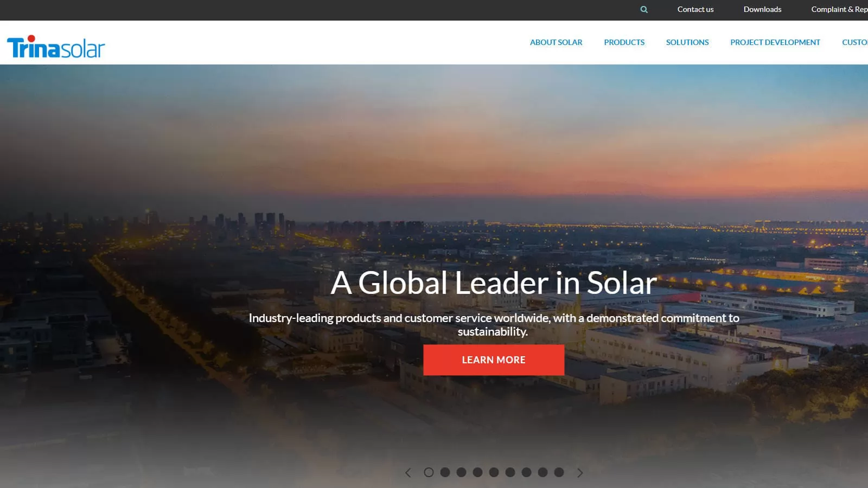
Task: Open the partially visible Customer menu
Action: pyautogui.click(x=855, y=42)
